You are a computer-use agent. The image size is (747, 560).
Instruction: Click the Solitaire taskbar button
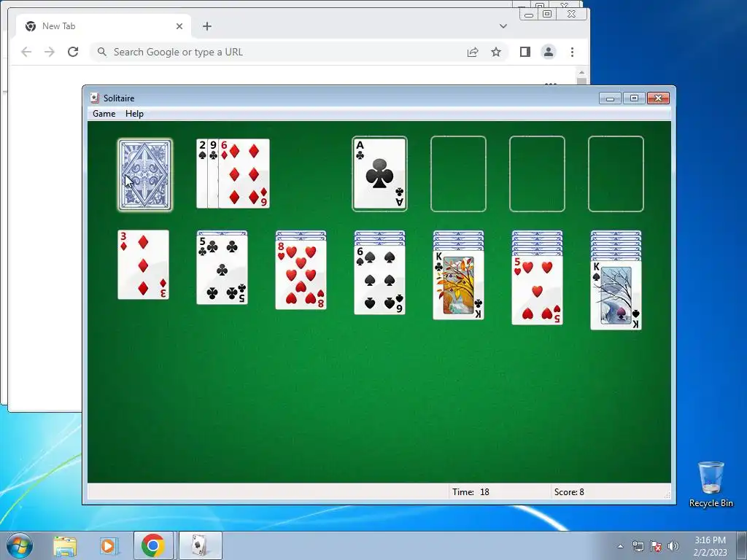tap(200, 545)
